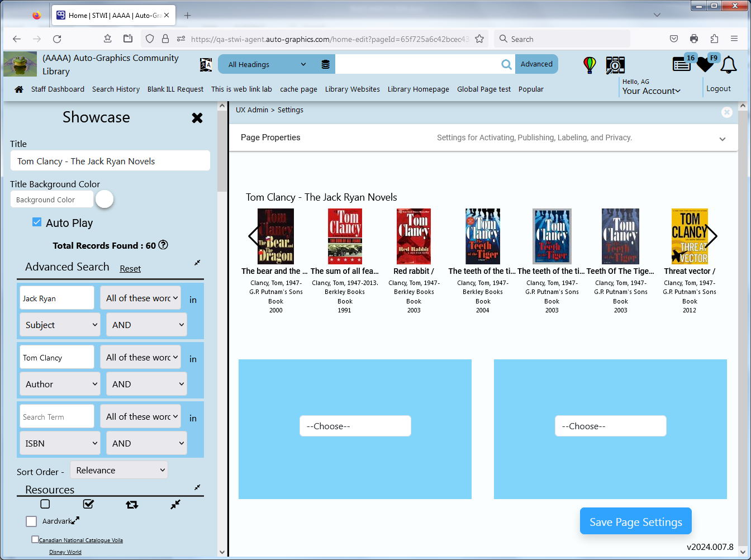Open the list icon with badge 16
Viewport: 751px width, 560px height.
(x=681, y=64)
